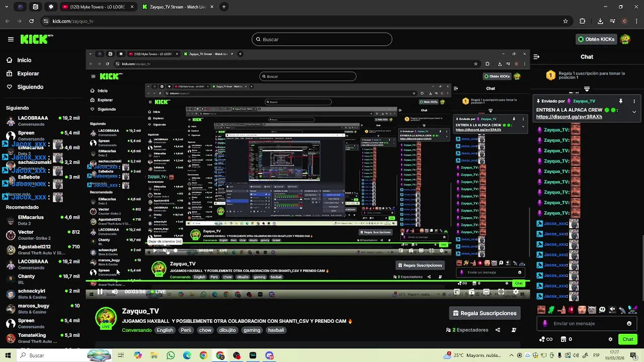Collapse the pinned message chevron

[x=634, y=112]
